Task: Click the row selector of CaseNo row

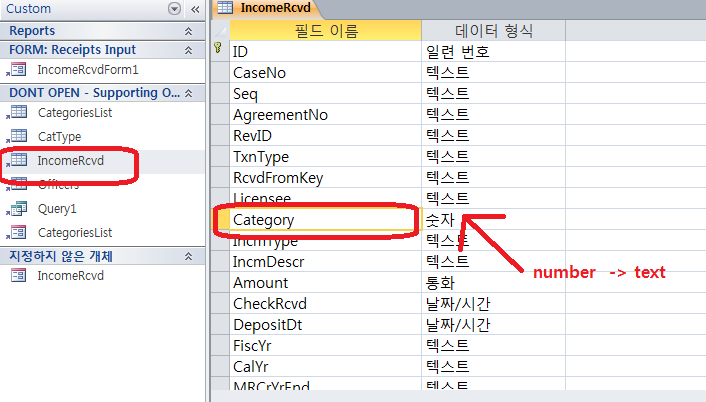Action: [x=220, y=72]
